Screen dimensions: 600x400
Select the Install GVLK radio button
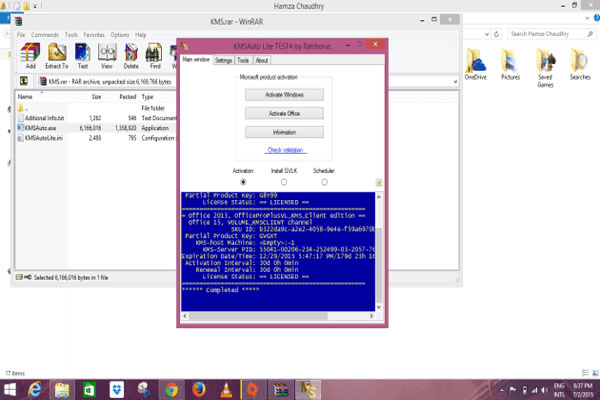284,182
